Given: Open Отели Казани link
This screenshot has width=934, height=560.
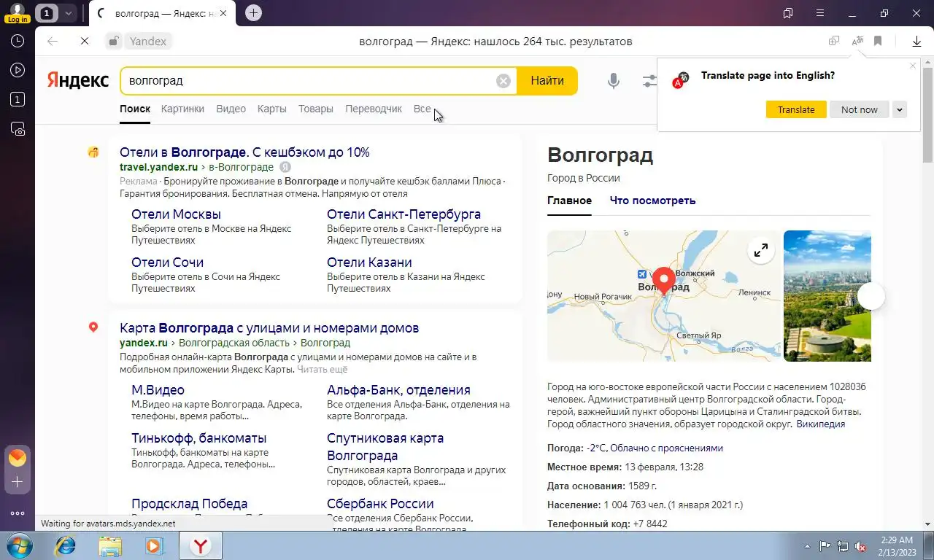Looking at the screenshot, I should click(x=369, y=262).
